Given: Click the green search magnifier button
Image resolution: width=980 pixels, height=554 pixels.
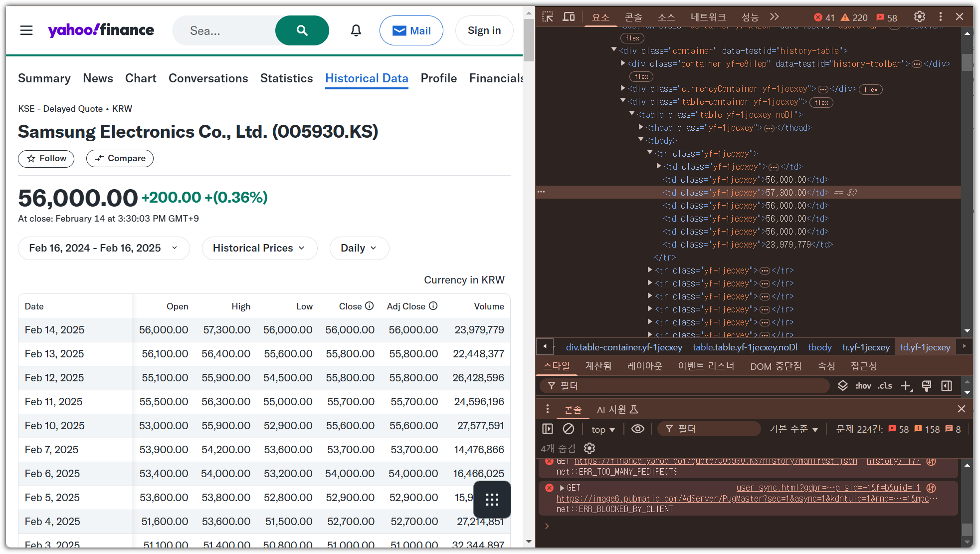Looking at the screenshot, I should (302, 31).
